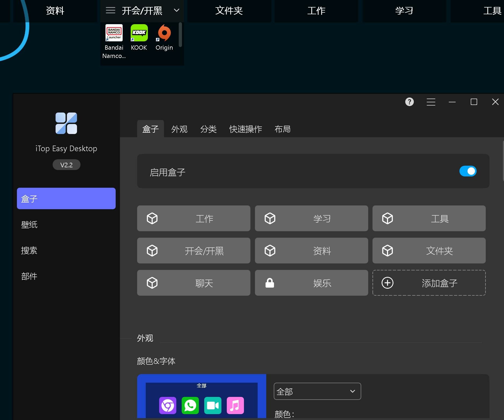Click the lock icon on 娱乐 box

coord(270,283)
